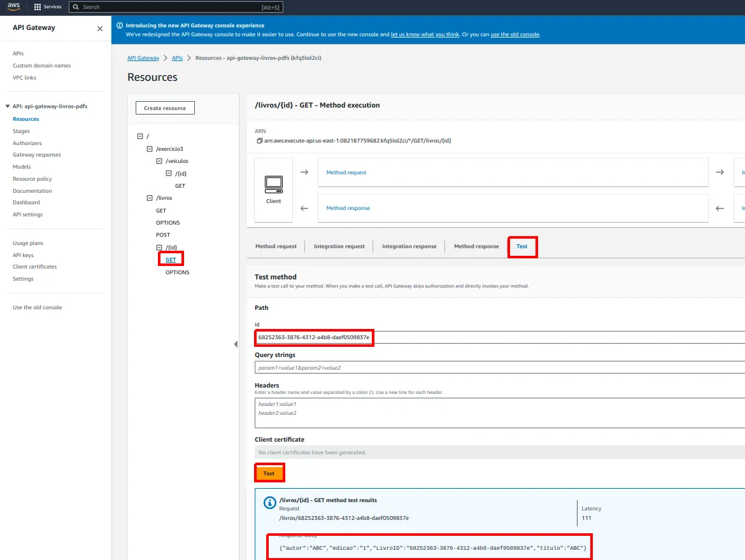The width and height of the screenshot is (745, 560).
Task: Select the GET method under /veiculos/{id}
Action: click(x=180, y=186)
